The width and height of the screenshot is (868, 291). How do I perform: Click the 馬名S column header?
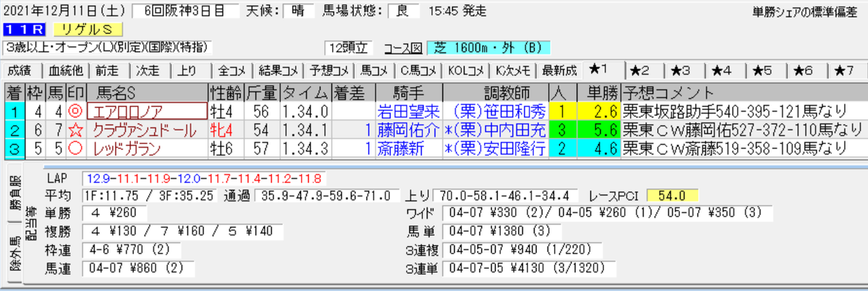click(x=147, y=93)
